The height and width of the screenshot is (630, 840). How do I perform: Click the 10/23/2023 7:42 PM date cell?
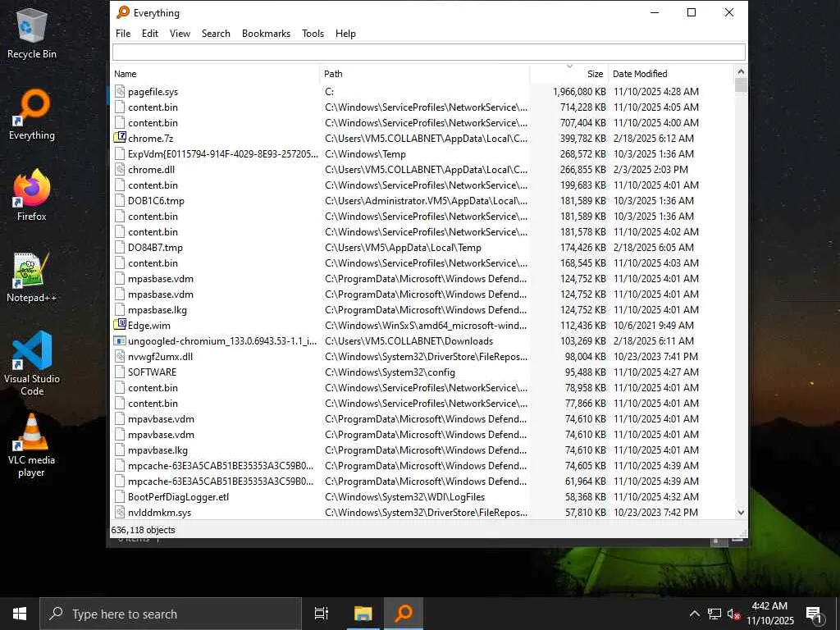tap(655, 512)
